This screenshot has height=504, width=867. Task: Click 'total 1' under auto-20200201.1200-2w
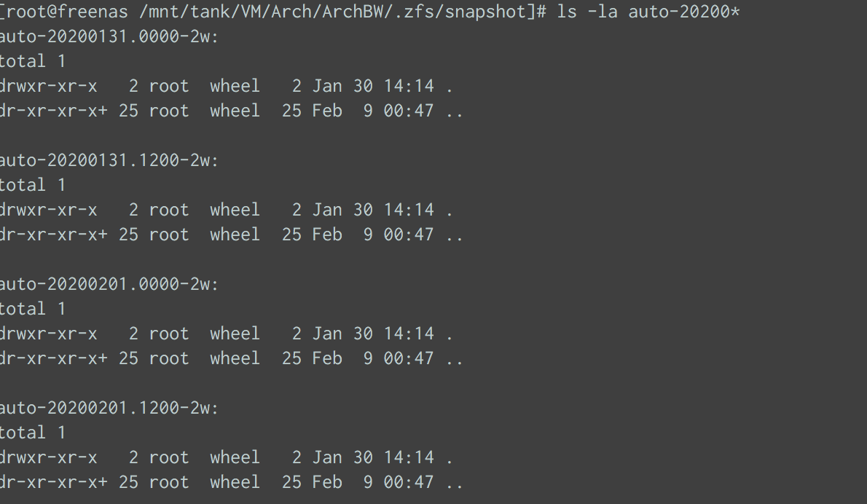pyautogui.click(x=33, y=433)
